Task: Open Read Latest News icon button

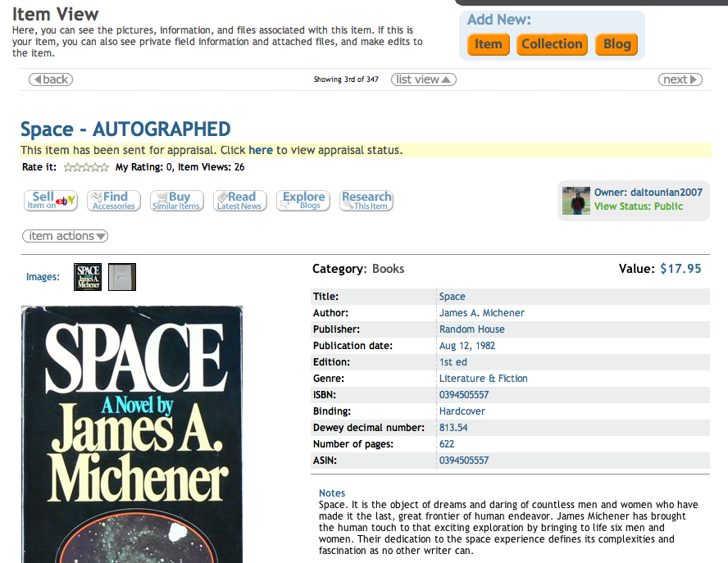Action: click(x=239, y=201)
